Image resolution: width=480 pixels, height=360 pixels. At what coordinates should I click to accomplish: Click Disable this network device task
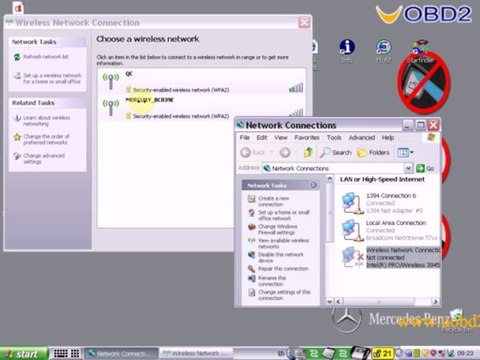pyautogui.click(x=276, y=257)
